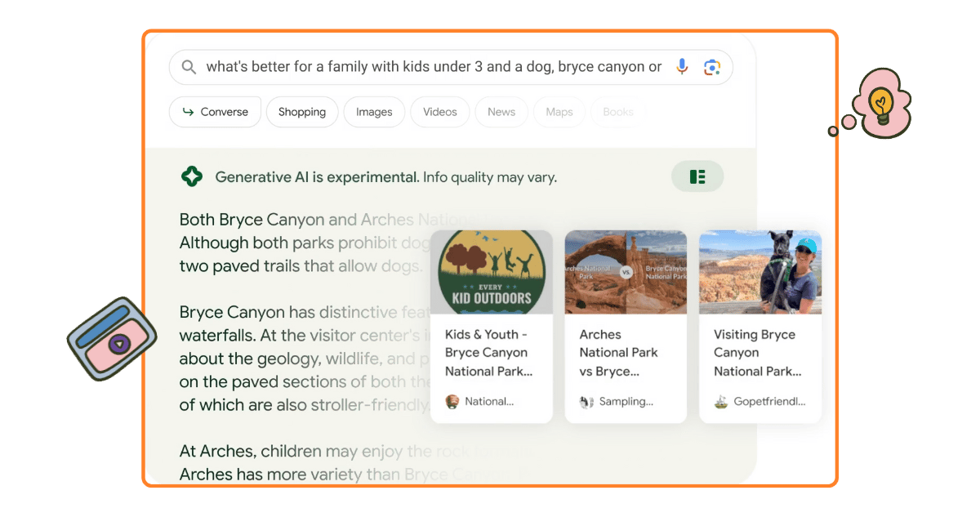Open Google Lens camera search
Viewport: 980px width, 517px height.
pos(712,67)
